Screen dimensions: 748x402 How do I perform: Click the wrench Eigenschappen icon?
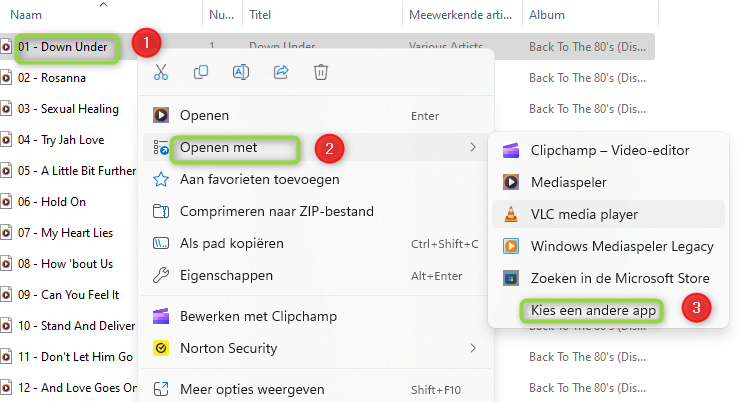point(161,275)
